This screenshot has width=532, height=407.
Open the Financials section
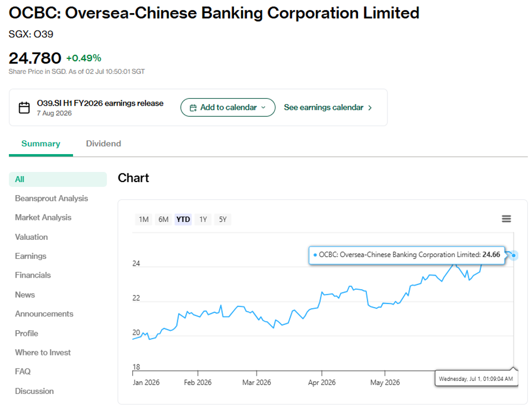[33, 275]
